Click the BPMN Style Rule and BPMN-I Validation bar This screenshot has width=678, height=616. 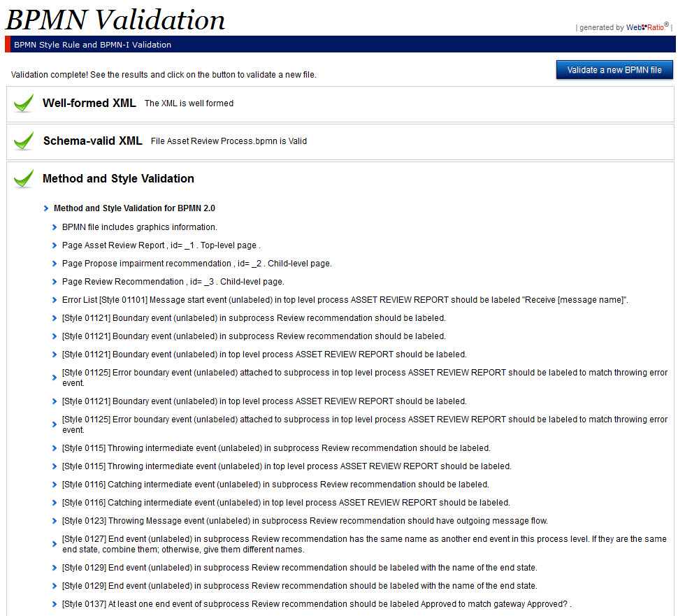[92, 45]
